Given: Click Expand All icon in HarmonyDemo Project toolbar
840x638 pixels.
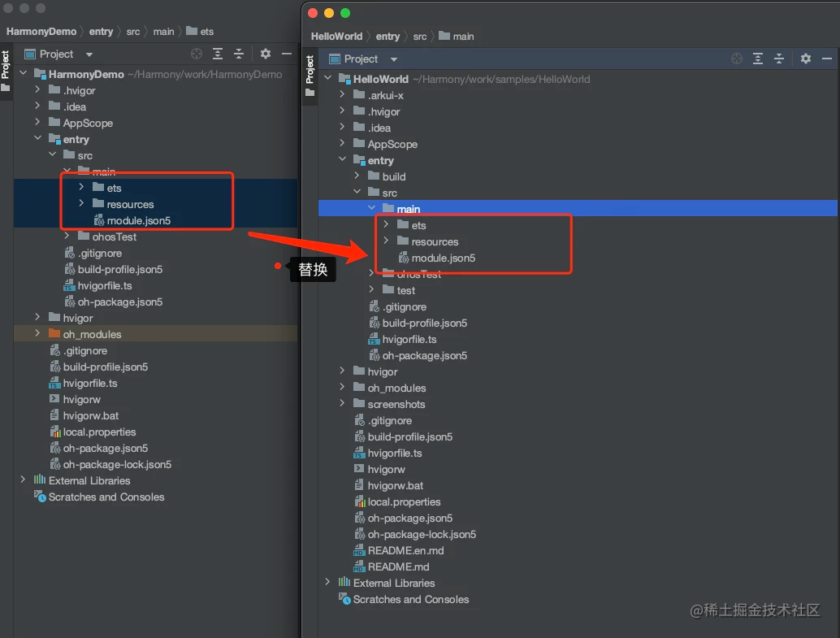Looking at the screenshot, I should tap(218, 54).
